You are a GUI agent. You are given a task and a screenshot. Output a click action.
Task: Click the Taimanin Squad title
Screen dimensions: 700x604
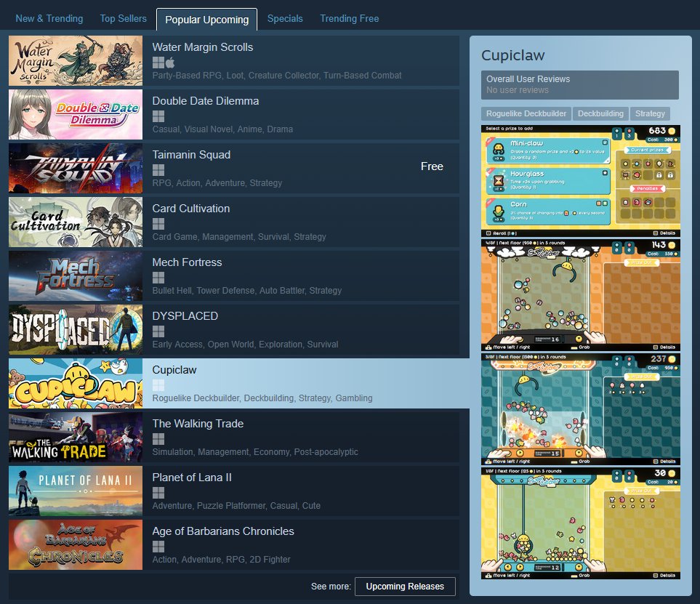click(191, 155)
